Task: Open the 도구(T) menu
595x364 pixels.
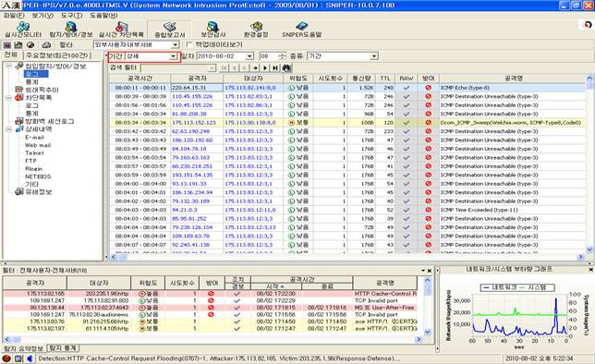Action: tap(71, 16)
